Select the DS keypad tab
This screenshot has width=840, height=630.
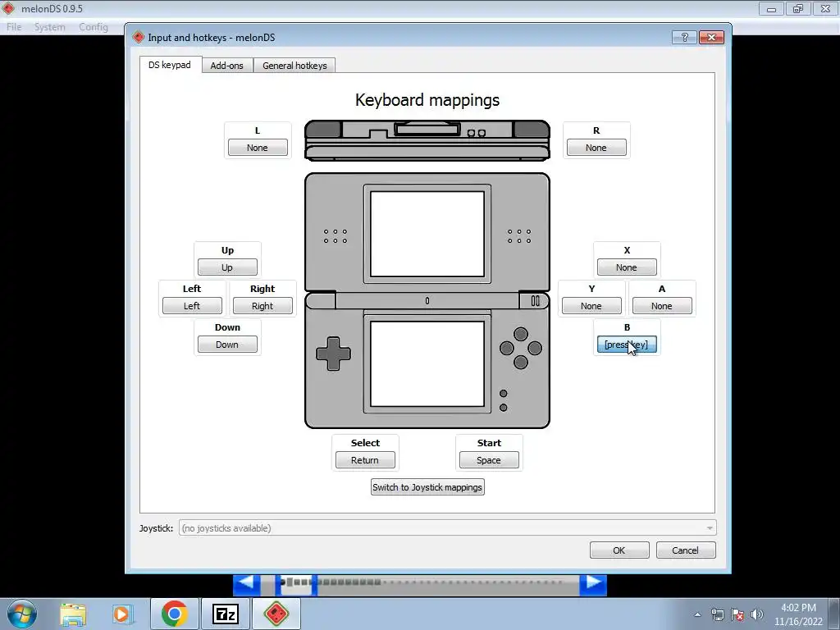[x=170, y=65]
